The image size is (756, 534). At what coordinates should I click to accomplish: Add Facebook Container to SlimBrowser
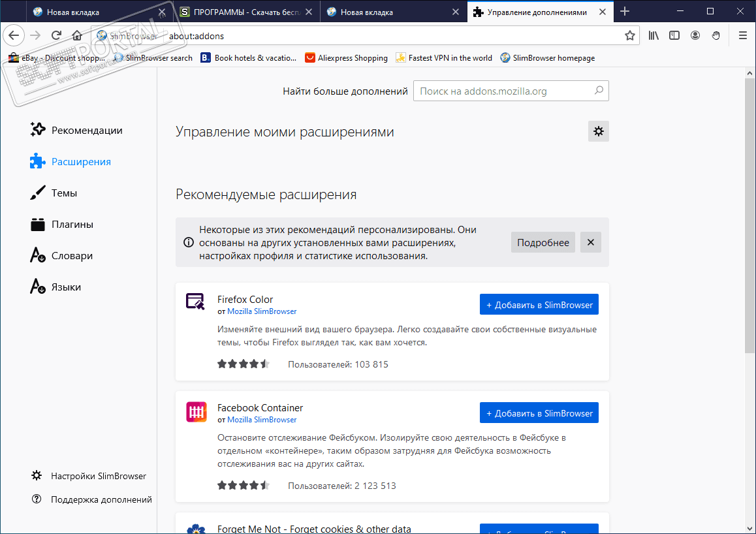point(539,413)
